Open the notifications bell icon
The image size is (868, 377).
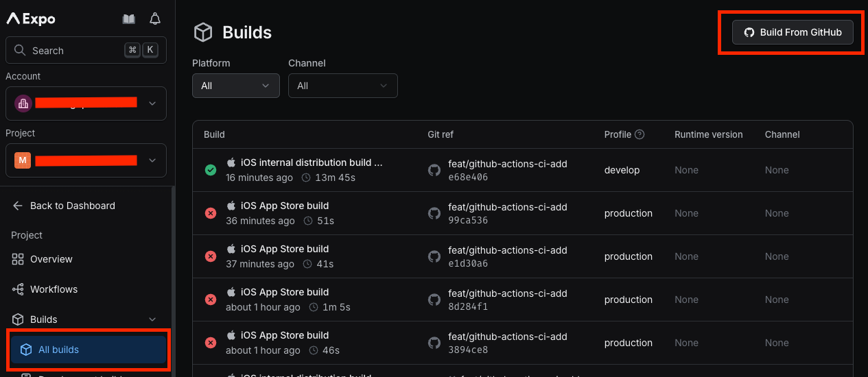[x=155, y=19]
